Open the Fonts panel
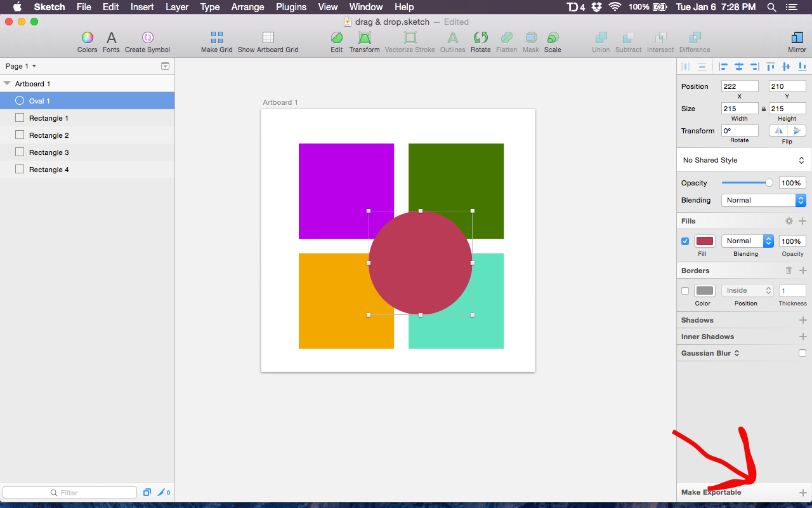The height and width of the screenshot is (508, 812). (111, 38)
